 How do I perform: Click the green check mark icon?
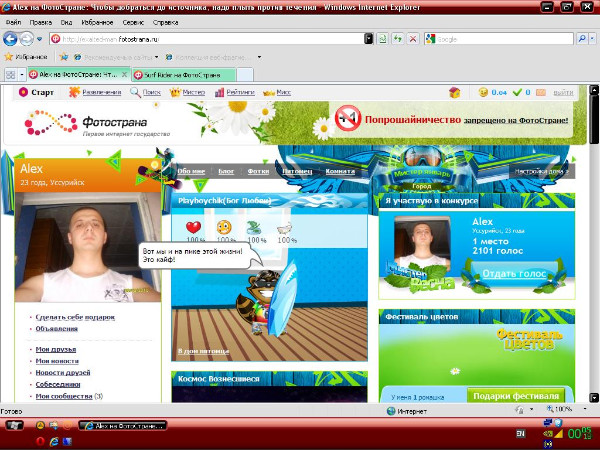pos(517,92)
